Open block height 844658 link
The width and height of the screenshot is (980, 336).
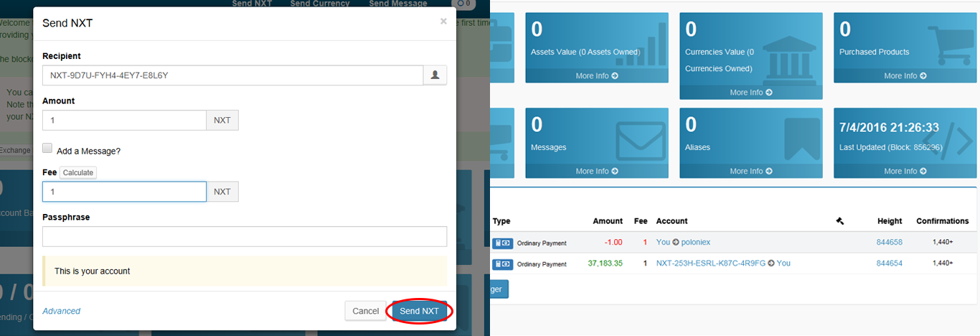coord(890,243)
